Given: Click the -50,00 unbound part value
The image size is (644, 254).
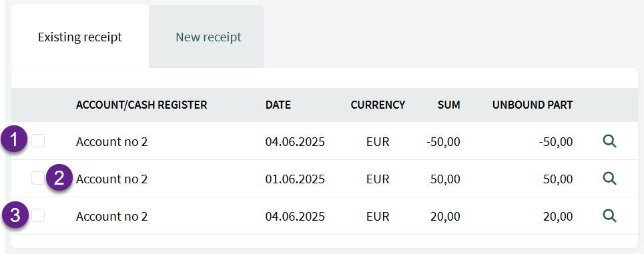Looking at the screenshot, I should click(557, 142).
